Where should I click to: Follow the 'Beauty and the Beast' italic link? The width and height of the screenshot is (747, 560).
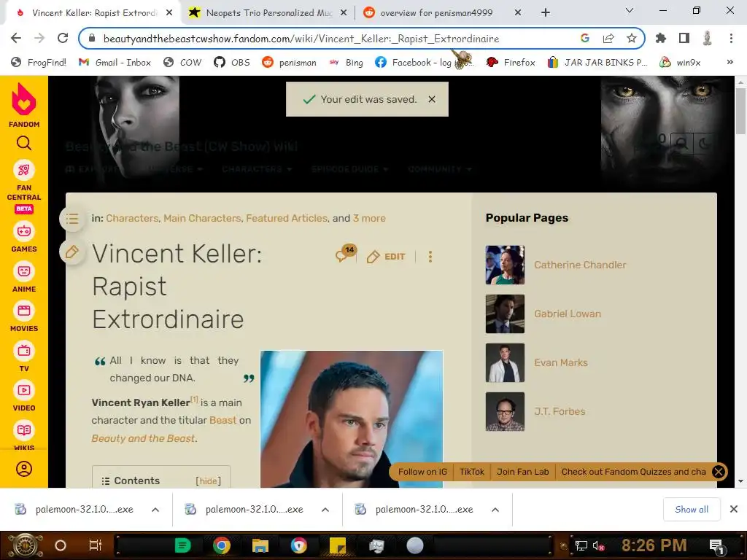coord(143,438)
